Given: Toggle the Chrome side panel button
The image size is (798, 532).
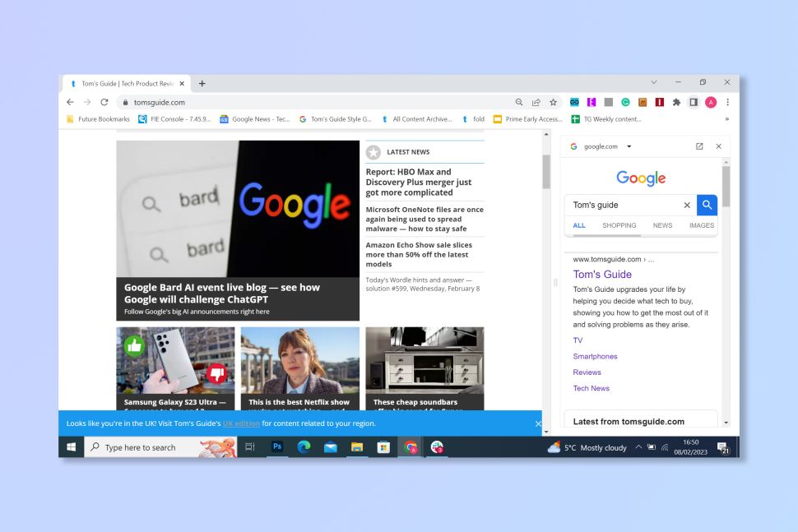Looking at the screenshot, I should [x=694, y=102].
